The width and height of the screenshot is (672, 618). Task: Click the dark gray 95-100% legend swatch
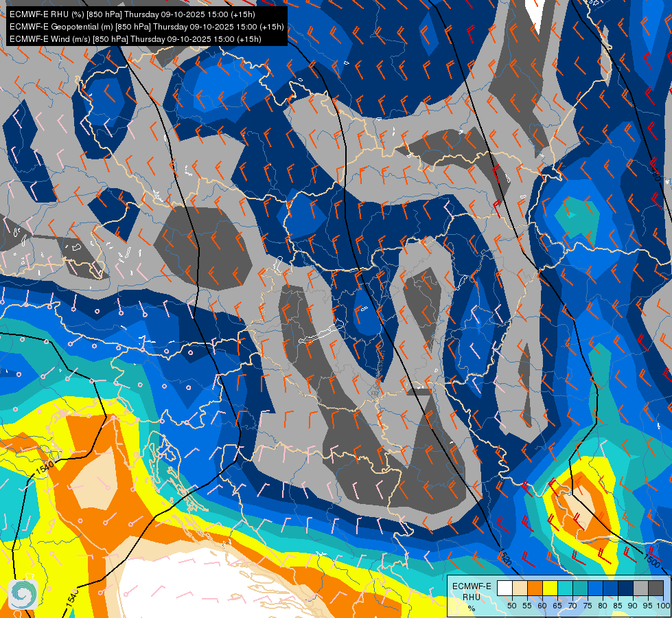[x=656, y=588]
